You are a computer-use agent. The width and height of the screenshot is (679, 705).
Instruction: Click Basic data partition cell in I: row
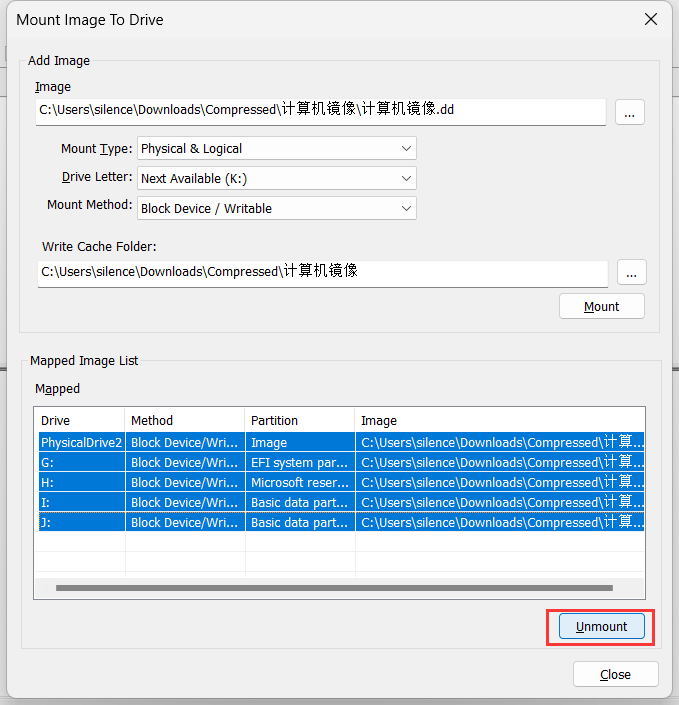tap(300, 502)
